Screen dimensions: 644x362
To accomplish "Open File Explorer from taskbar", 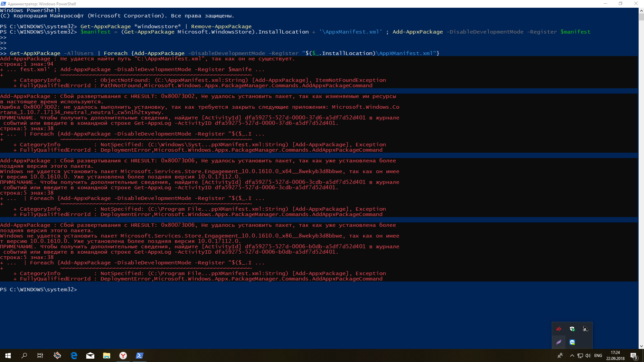I will point(107,356).
